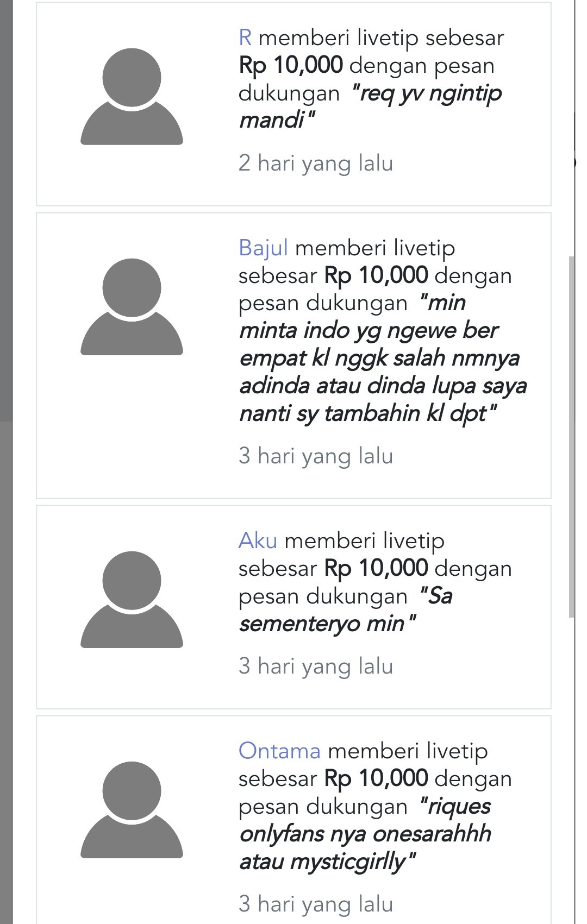Open the supporter name Aku
The width and height of the screenshot is (587, 924).
point(258,540)
